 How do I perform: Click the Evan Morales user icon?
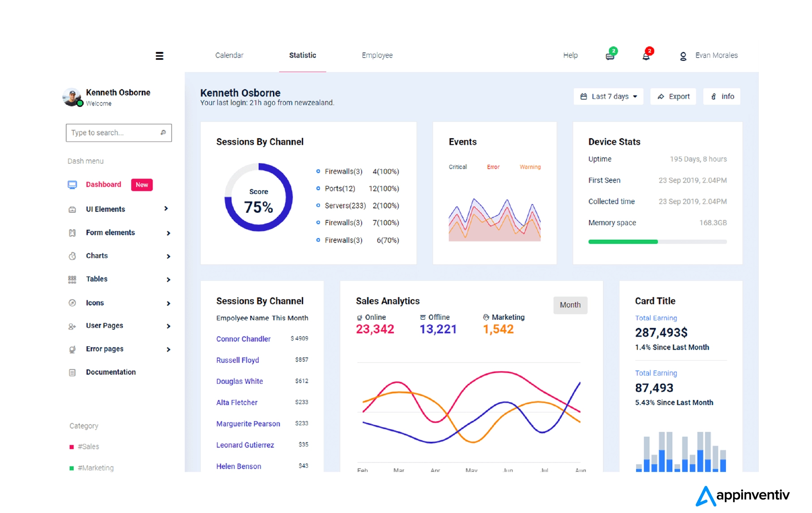coord(683,56)
